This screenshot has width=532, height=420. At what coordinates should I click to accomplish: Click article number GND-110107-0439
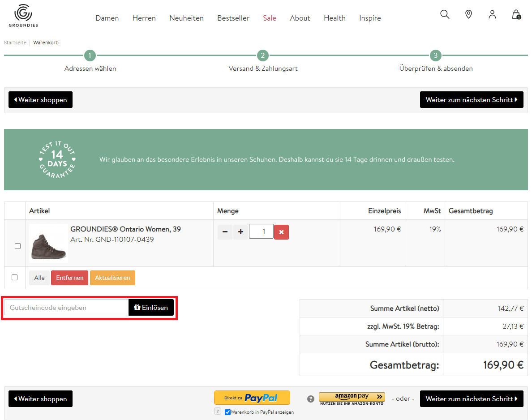124,240
